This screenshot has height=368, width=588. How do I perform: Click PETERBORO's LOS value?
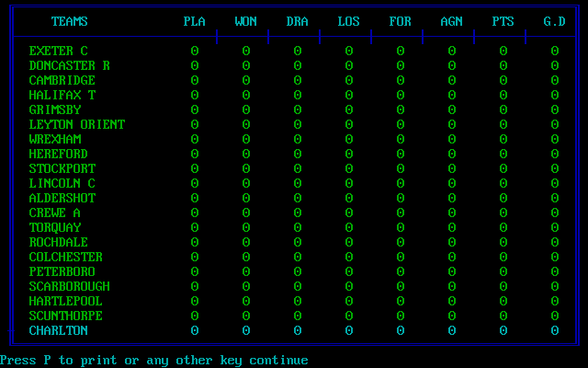348,271
